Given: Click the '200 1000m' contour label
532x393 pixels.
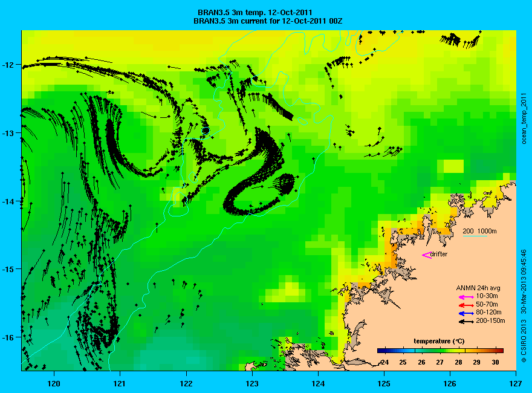Looking at the screenshot, I should click(480, 231).
